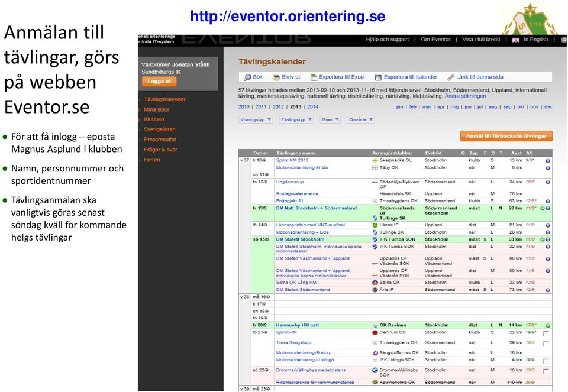Screen dimensions: 568x392
Task: Tick the checkbox for the Sprint-KM row
Action: 546,333
